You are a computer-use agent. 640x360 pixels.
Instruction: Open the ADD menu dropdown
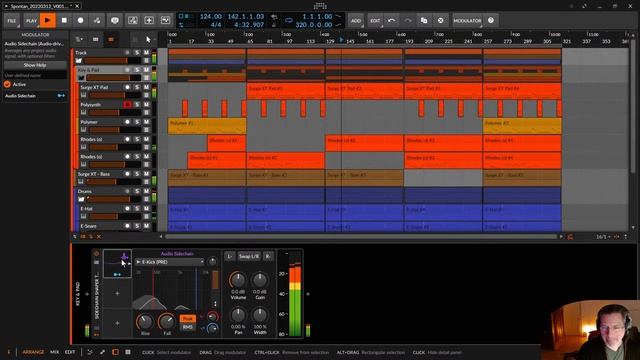pyautogui.click(x=356, y=20)
